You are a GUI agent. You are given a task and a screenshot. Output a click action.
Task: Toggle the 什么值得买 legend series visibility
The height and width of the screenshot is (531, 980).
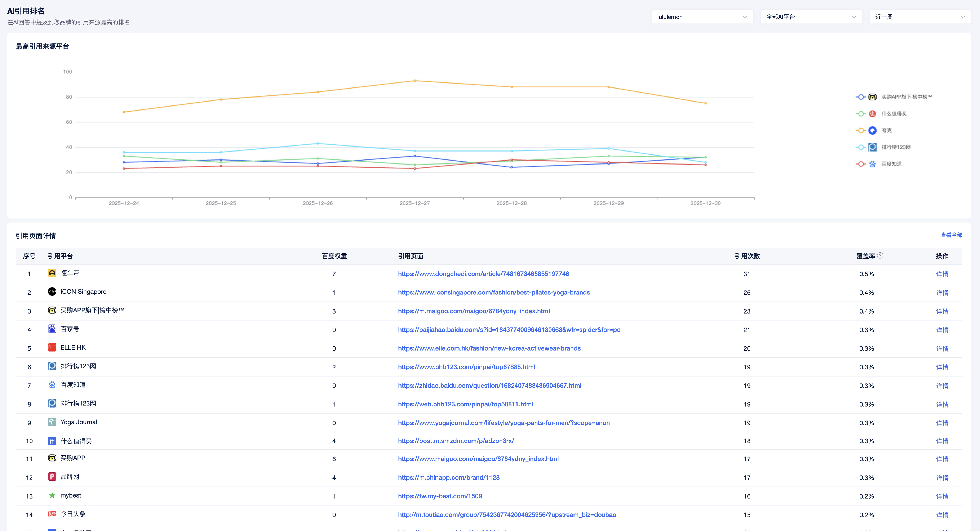(894, 114)
